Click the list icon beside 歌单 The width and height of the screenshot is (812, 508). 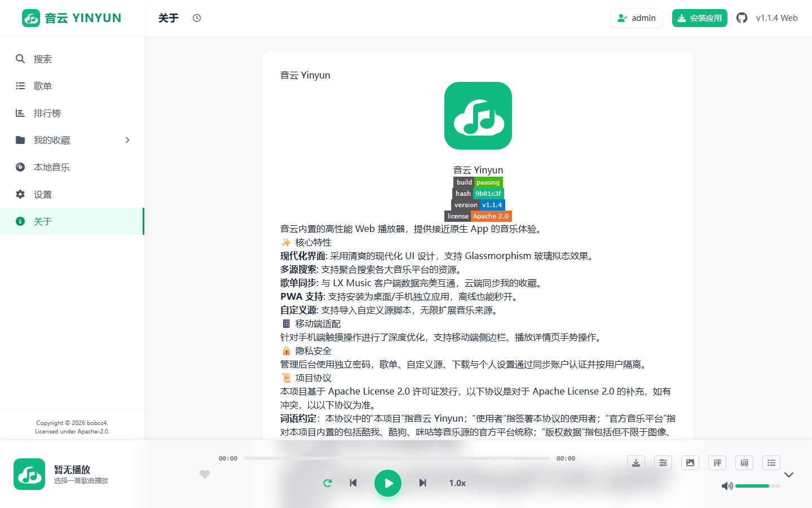click(x=20, y=86)
